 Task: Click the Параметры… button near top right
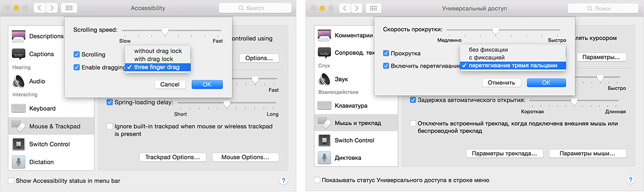click(x=601, y=57)
